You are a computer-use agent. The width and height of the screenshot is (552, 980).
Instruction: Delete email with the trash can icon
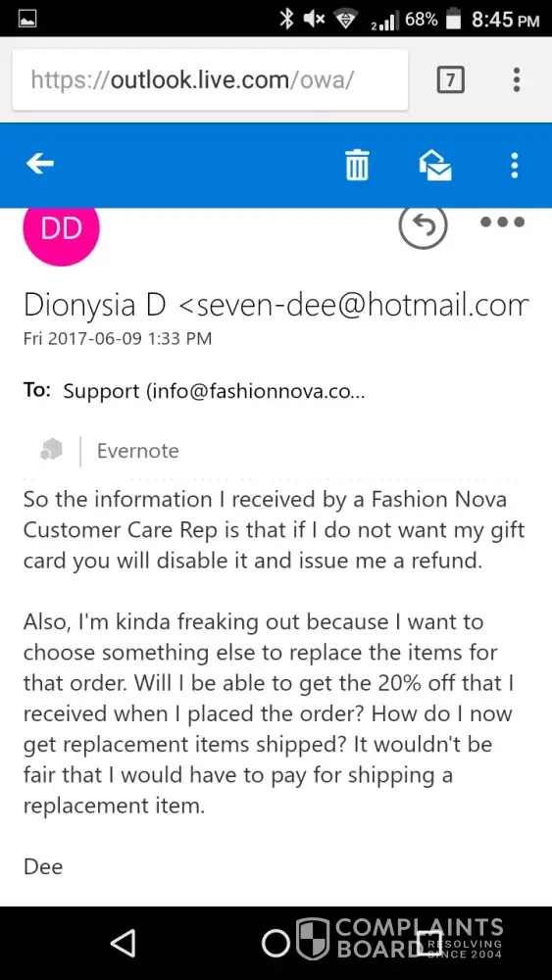[x=357, y=166]
